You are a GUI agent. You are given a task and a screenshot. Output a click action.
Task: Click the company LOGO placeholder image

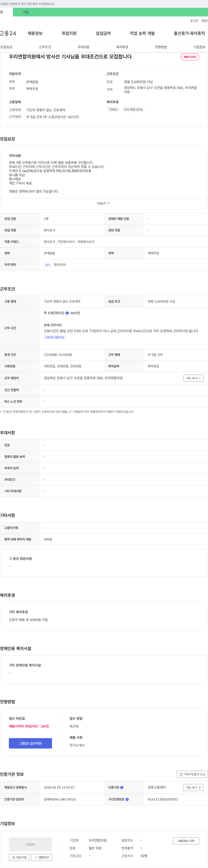30,844
